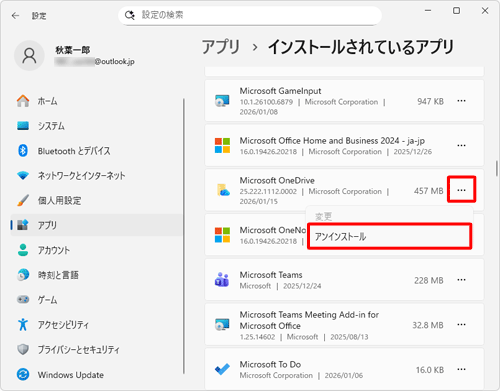Click the network Wi-Fi icon
The width and height of the screenshot is (500, 391).
[x=23, y=175]
